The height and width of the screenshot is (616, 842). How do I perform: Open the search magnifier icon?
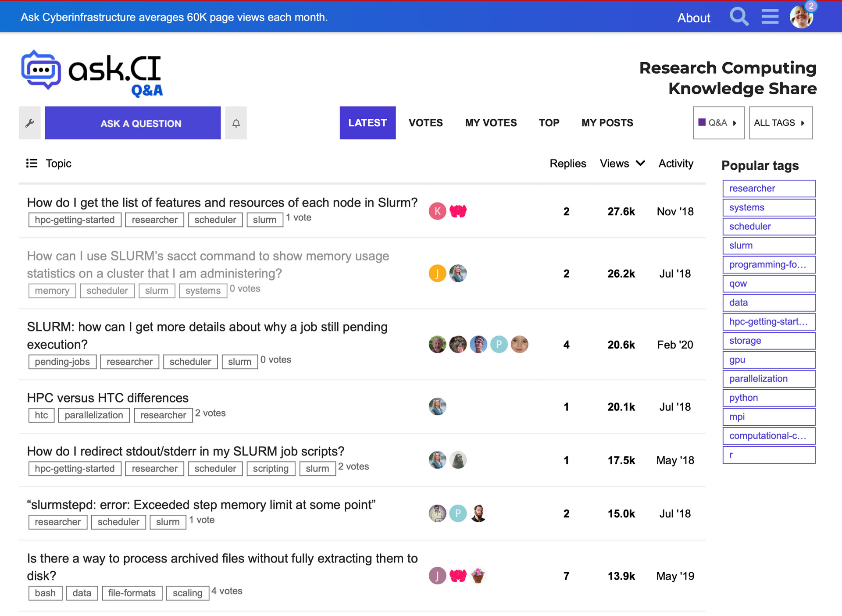739,17
